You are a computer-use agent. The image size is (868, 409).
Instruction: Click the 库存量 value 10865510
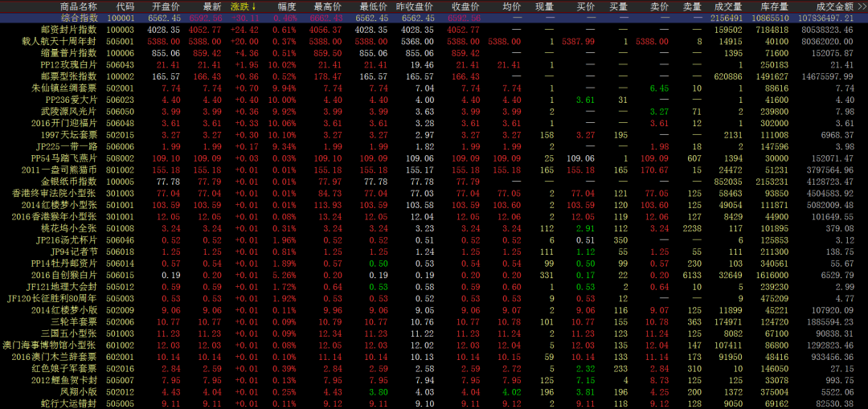771,18
